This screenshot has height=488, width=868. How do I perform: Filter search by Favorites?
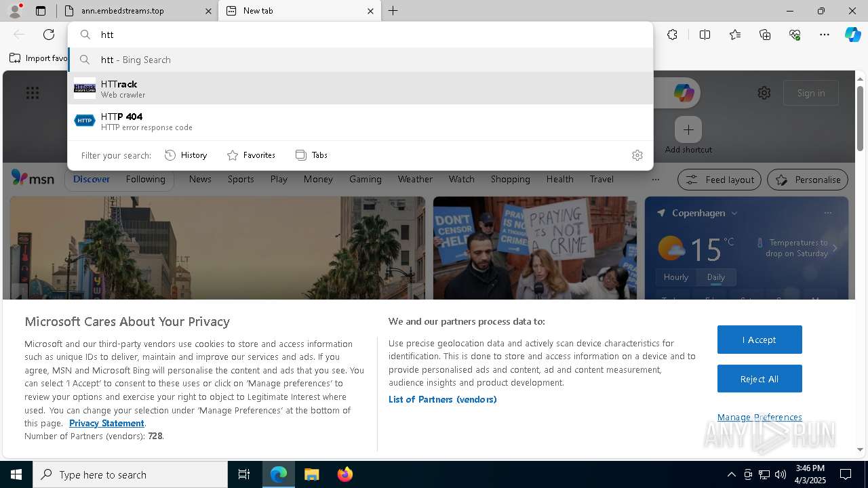pos(251,155)
